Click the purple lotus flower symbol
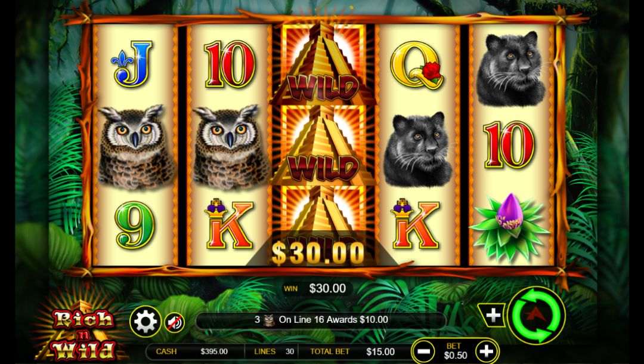Screen dimensions: 644x364 (x=510, y=227)
